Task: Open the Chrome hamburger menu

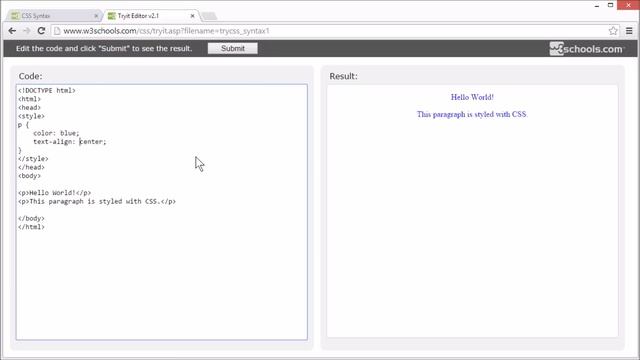Action: (x=629, y=31)
